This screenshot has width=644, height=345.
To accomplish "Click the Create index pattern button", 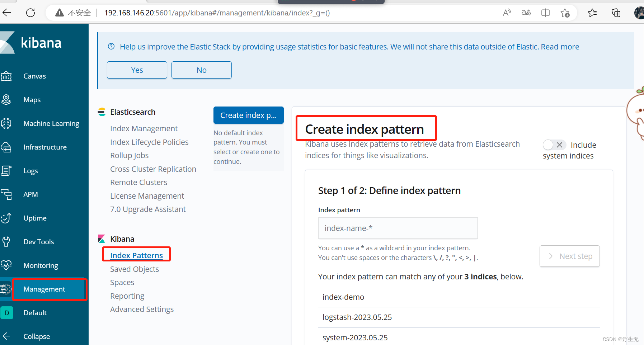I will pos(249,115).
